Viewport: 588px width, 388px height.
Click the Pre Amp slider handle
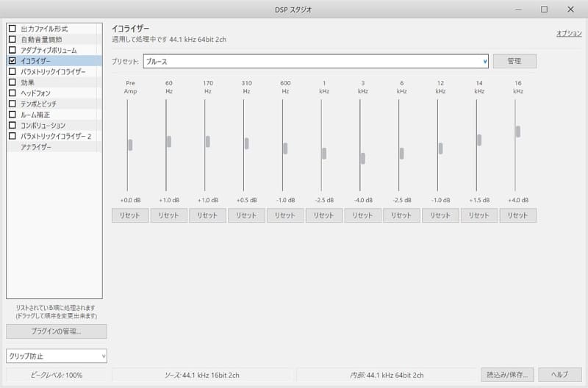pyautogui.click(x=130, y=145)
